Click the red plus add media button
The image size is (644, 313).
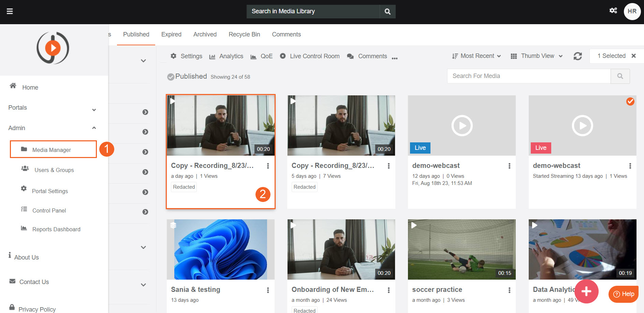click(586, 292)
